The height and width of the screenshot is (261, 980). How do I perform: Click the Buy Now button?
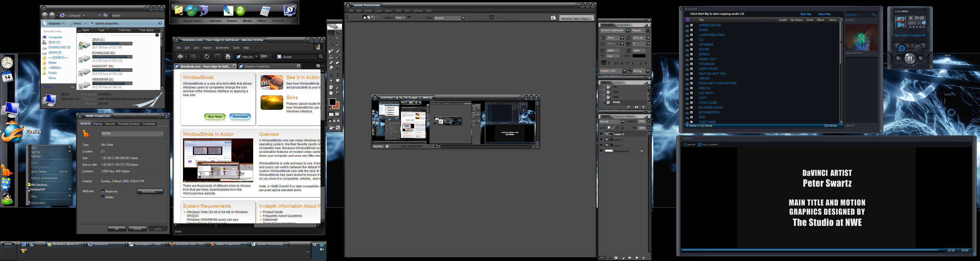[x=215, y=117]
